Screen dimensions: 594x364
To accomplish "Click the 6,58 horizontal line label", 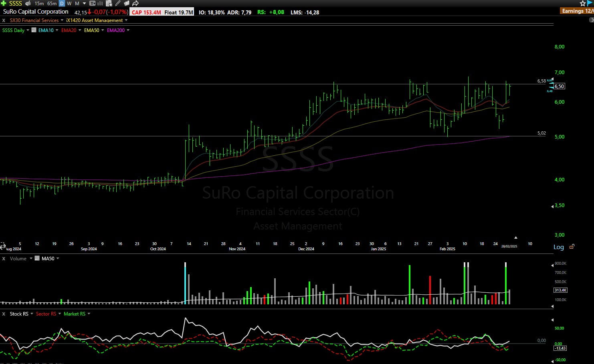I will point(541,81).
